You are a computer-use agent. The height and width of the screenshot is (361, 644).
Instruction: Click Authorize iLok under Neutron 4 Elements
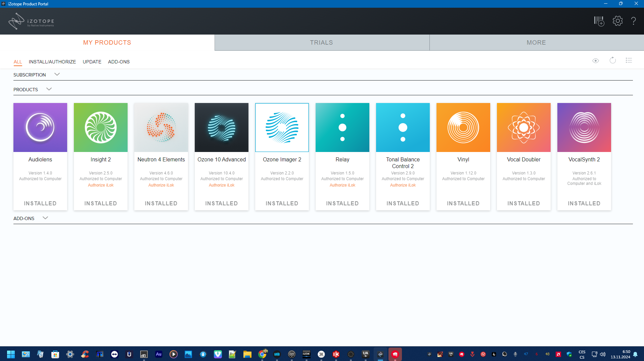pos(161,185)
